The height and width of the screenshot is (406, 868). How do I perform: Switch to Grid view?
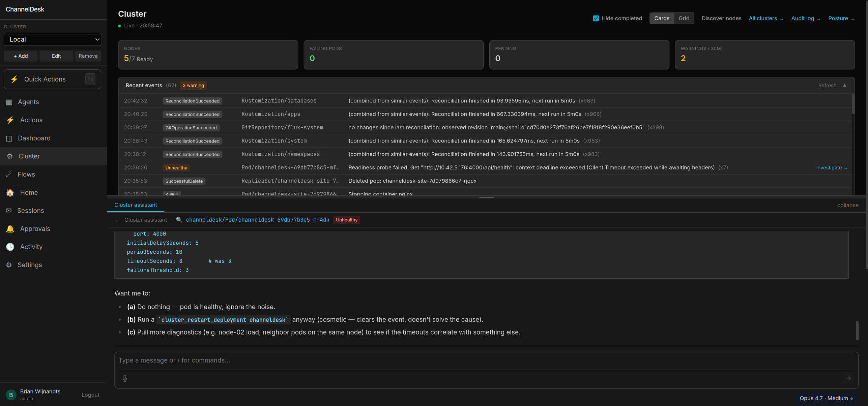point(684,18)
